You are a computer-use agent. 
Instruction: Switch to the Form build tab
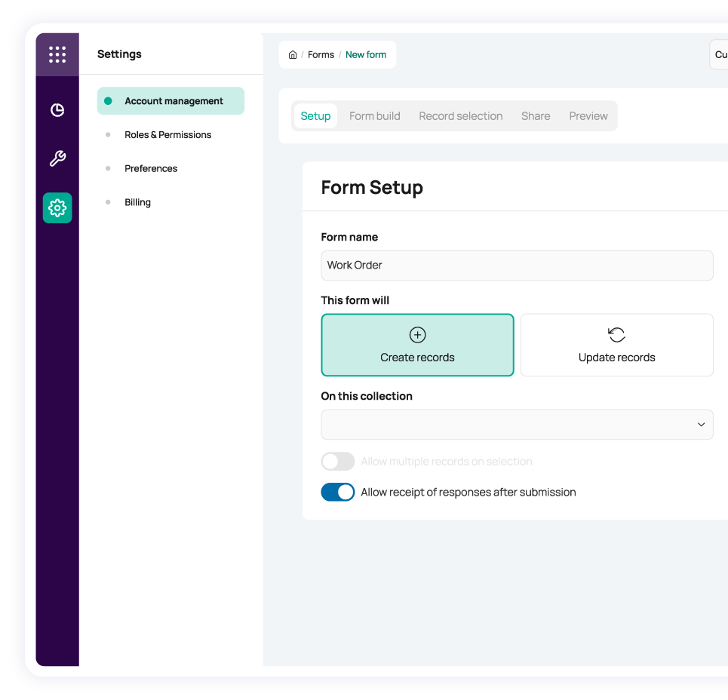tap(374, 116)
